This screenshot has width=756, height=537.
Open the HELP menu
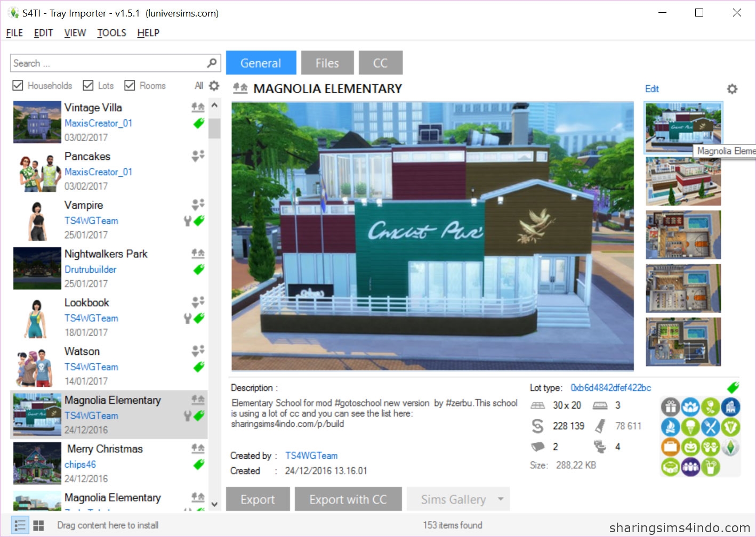pyautogui.click(x=148, y=33)
